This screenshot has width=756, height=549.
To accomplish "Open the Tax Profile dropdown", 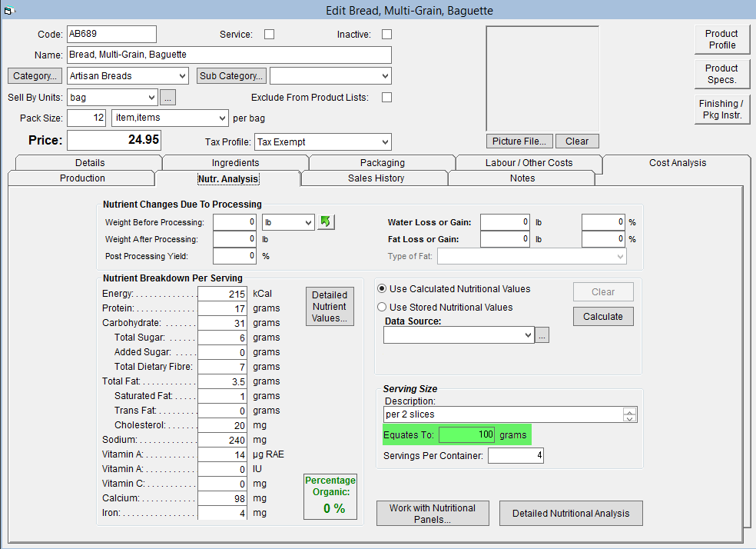I will pos(385,141).
